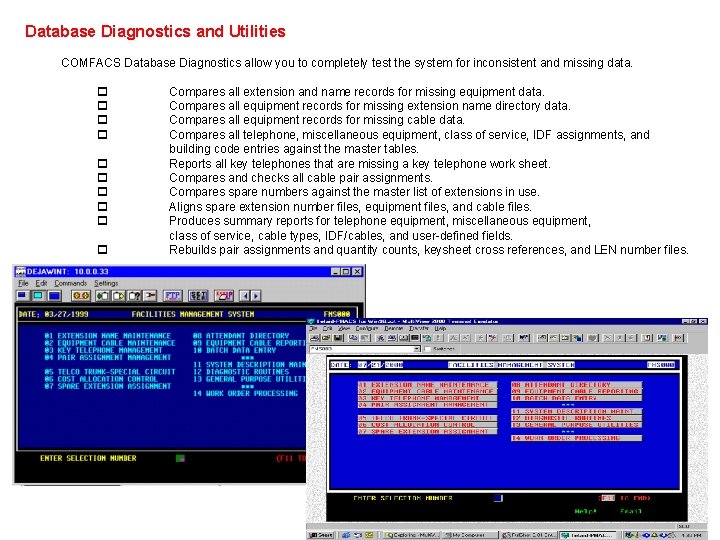Open Help menu in MultiView 2000 window

pyautogui.click(x=440, y=328)
